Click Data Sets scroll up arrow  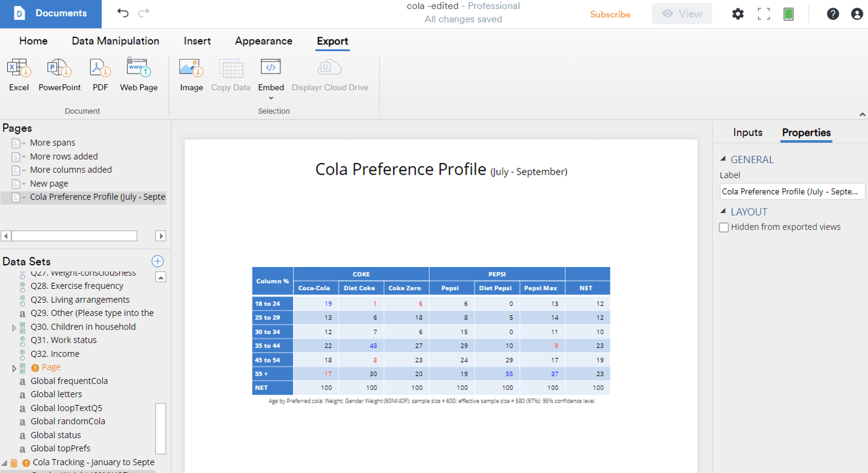[161, 277]
